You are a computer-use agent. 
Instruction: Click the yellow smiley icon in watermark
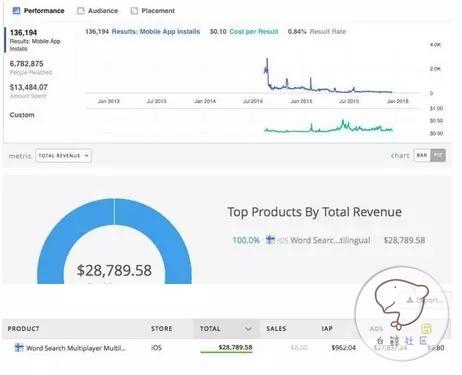point(426,329)
